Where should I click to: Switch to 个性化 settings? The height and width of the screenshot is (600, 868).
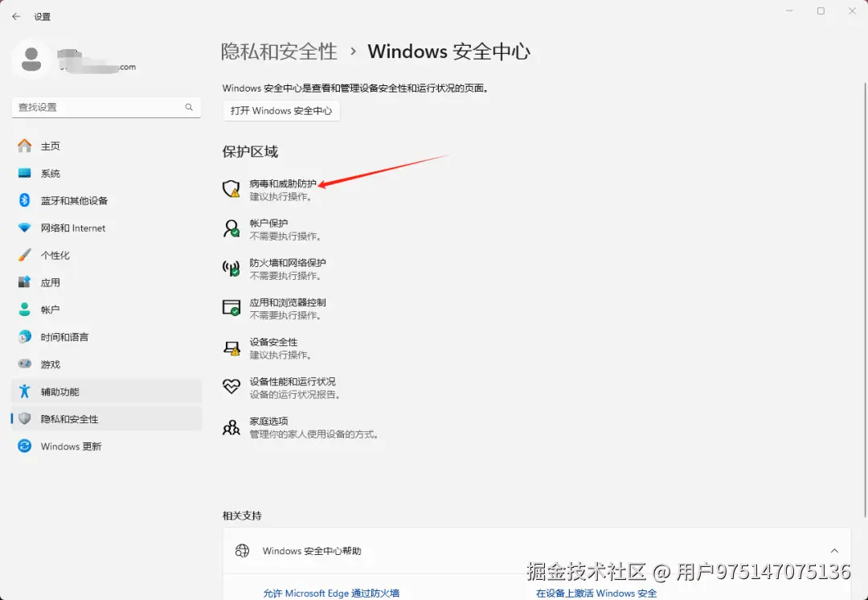click(106, 255)
